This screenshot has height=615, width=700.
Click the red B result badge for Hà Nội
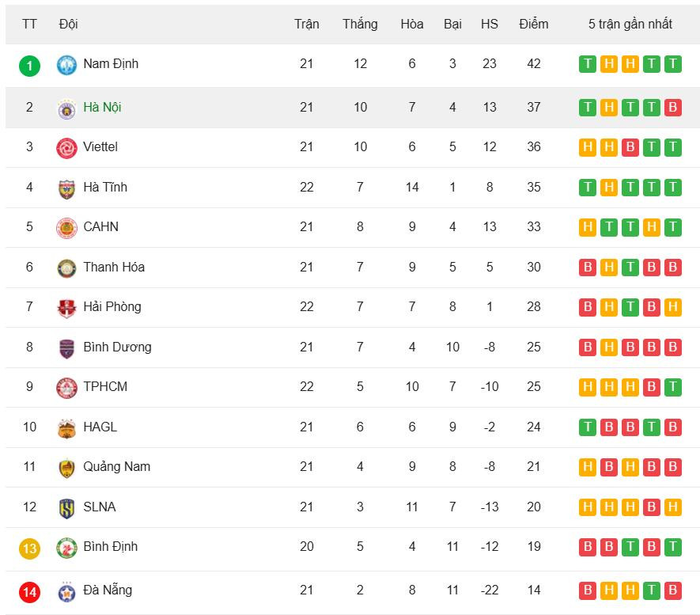coord(672,107)
